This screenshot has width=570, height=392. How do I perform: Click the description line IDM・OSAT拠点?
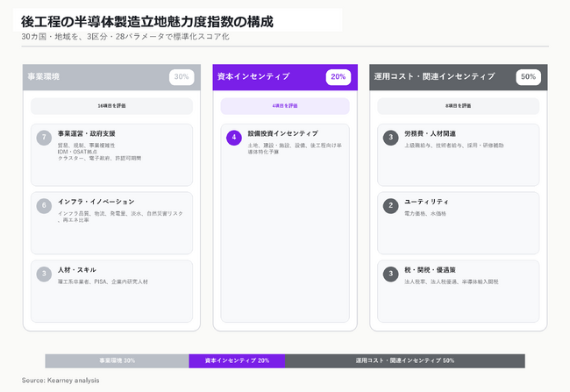tap(77, 152)
